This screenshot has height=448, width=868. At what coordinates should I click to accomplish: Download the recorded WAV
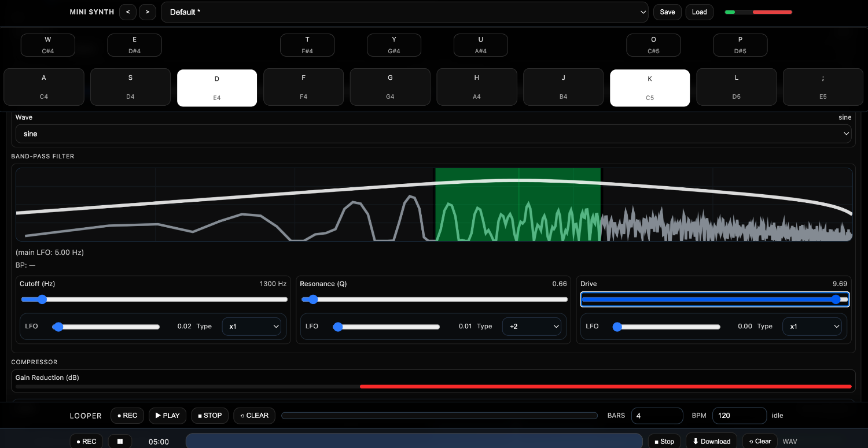pos(712,441)
